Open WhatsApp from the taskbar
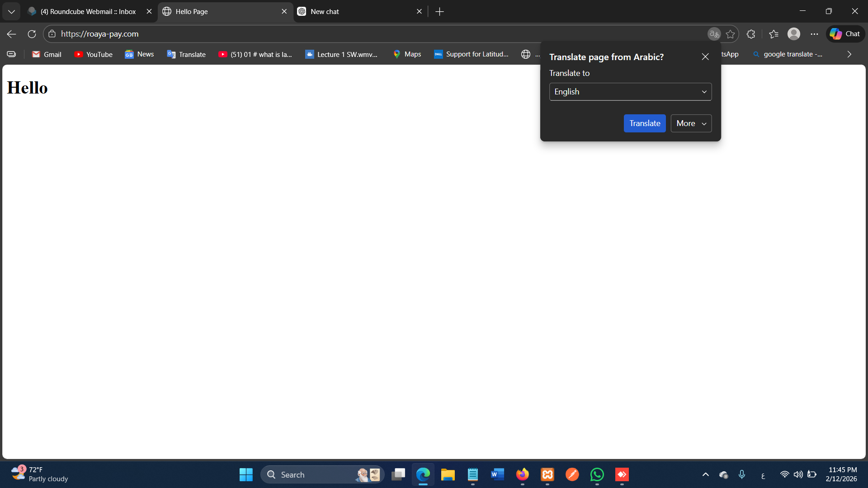 (597, 474)
